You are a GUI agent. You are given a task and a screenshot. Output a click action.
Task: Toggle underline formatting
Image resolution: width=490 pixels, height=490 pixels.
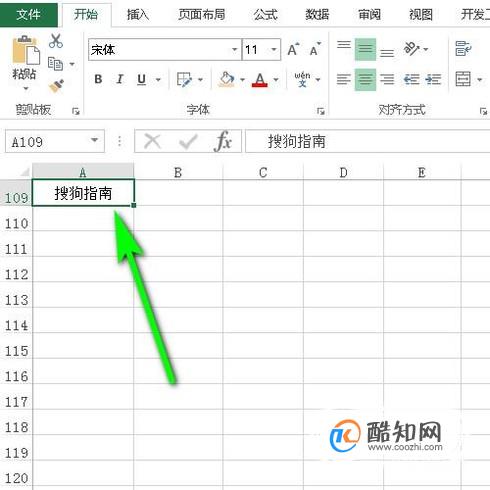coord(142,80)
